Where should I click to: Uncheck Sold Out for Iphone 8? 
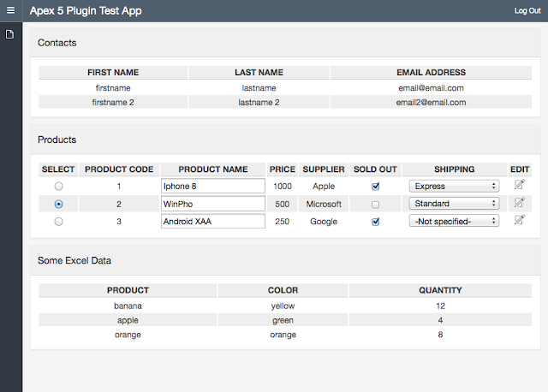coord(375,187)
